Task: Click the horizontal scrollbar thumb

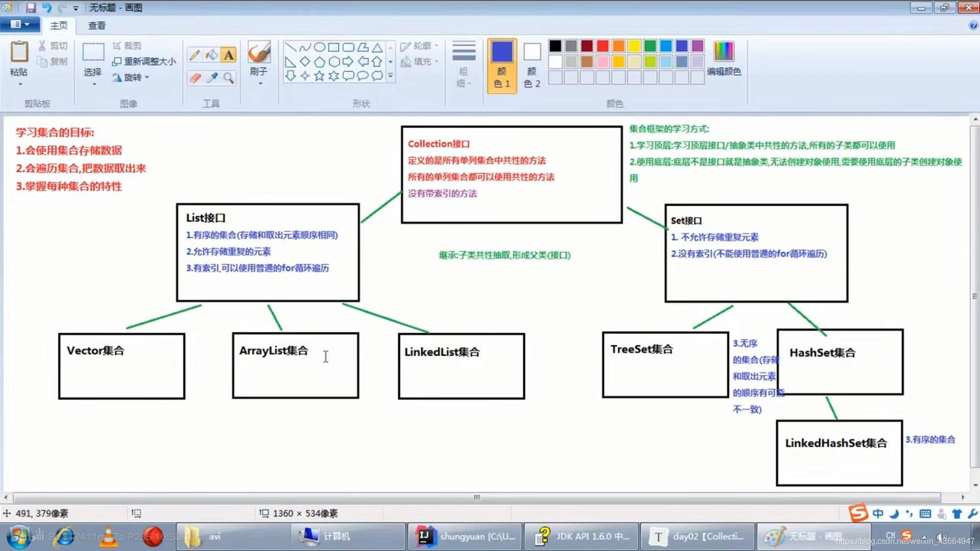Action: (477, 497)
